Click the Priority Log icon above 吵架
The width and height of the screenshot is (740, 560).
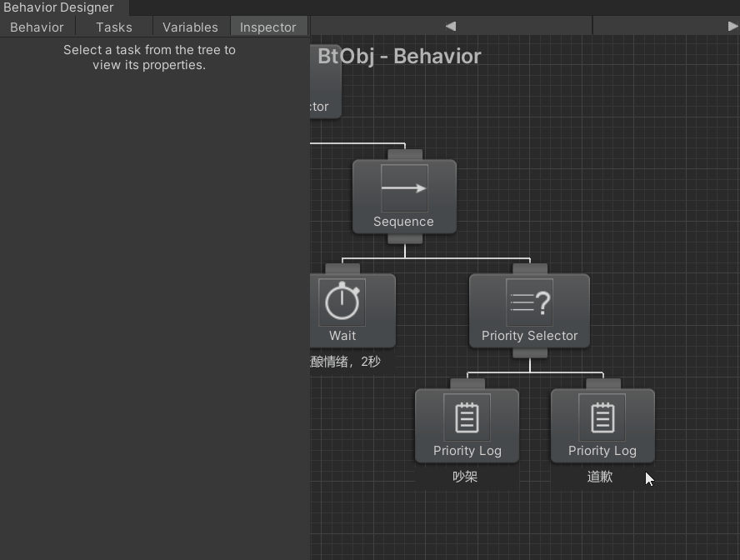point(467,417)
